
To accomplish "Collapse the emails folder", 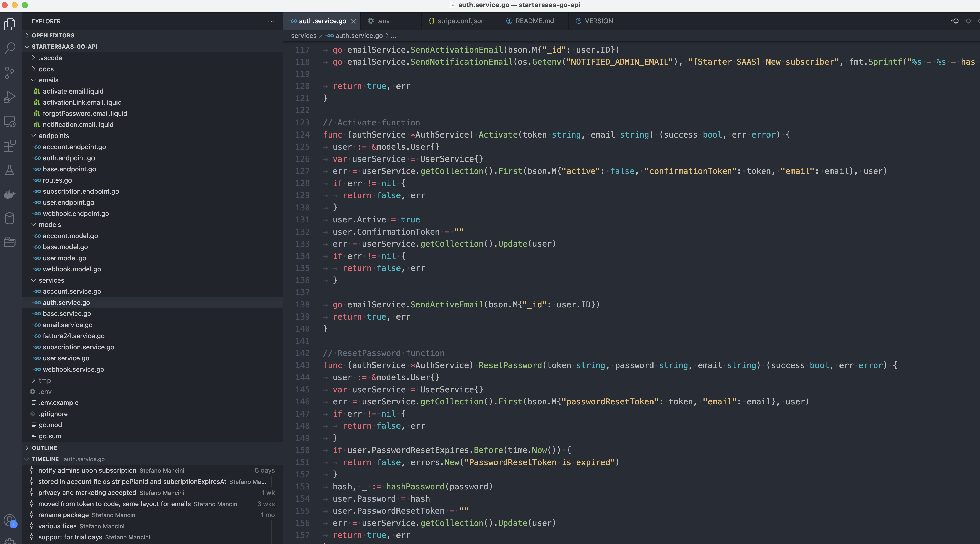I will click(x=33, y=80).
